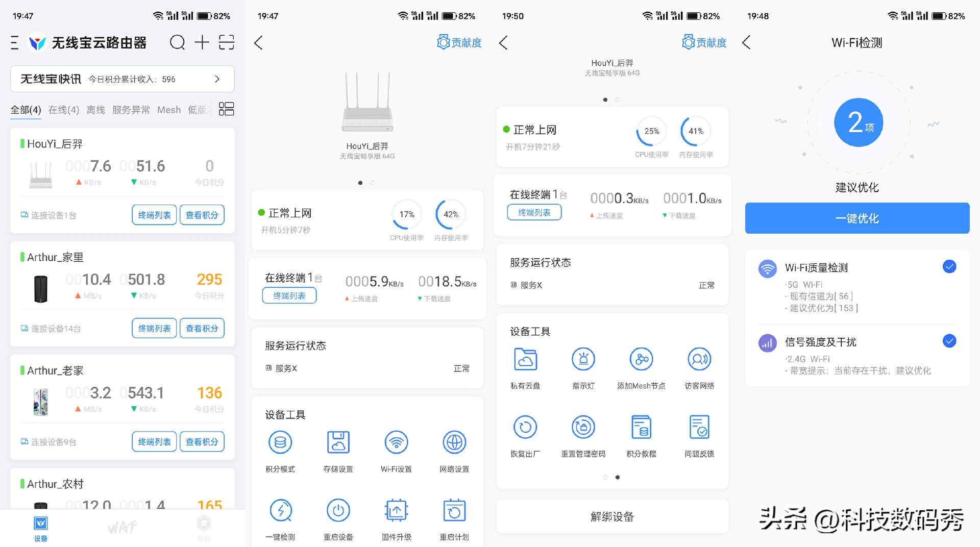Screen dimensions: 980x547
Task: Select the 离线 tab
Action: [95, 110]
